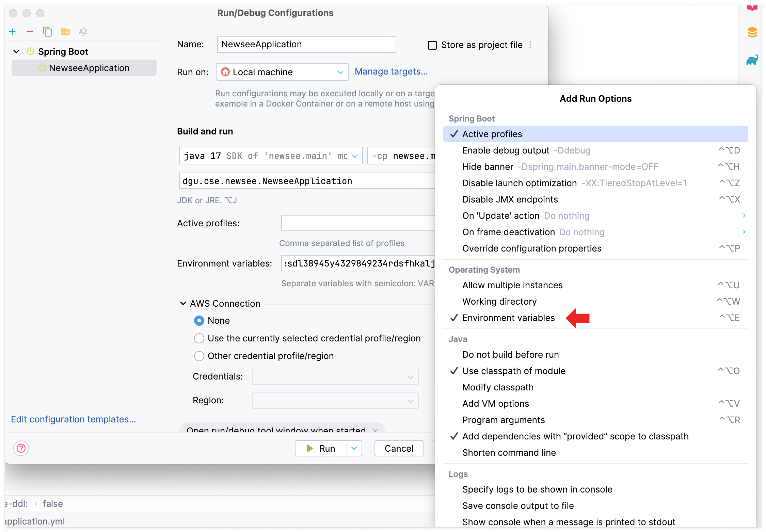Choose Enable debug output menu option
Image resolution: width=766 pixels, height=532 pixels.
click(x=506, y=150)
